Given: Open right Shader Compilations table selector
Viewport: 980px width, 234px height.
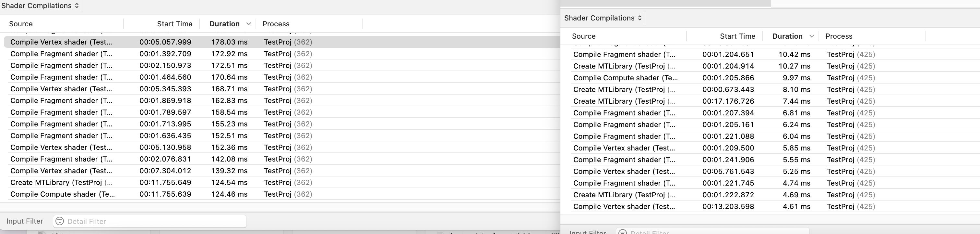Looking at the screenshot, I should pos(603,18).
